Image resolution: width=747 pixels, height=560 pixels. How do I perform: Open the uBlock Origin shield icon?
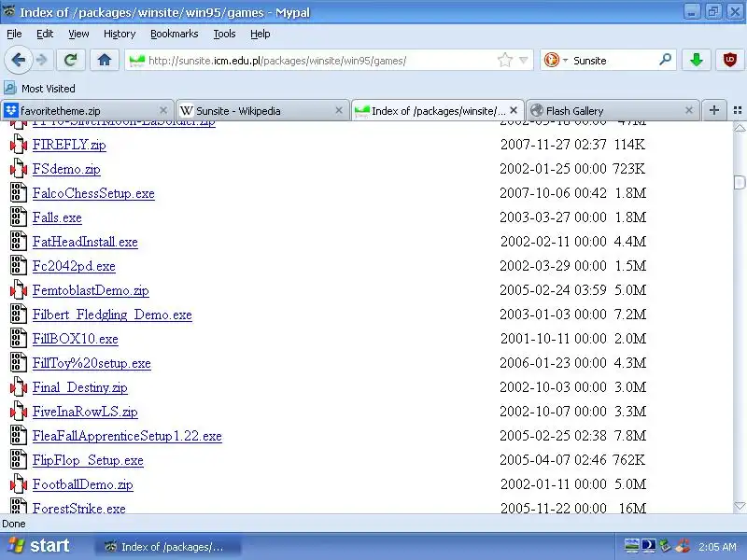[730, 60]
